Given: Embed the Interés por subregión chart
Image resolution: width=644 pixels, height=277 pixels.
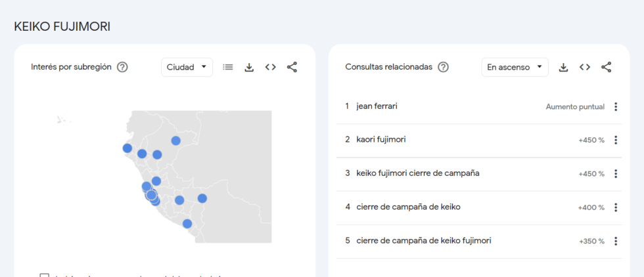Looking at the screenshot, I should [270, 68].
